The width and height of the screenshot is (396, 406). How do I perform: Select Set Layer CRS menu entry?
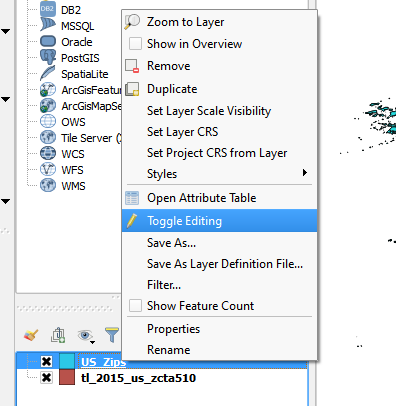219,132
